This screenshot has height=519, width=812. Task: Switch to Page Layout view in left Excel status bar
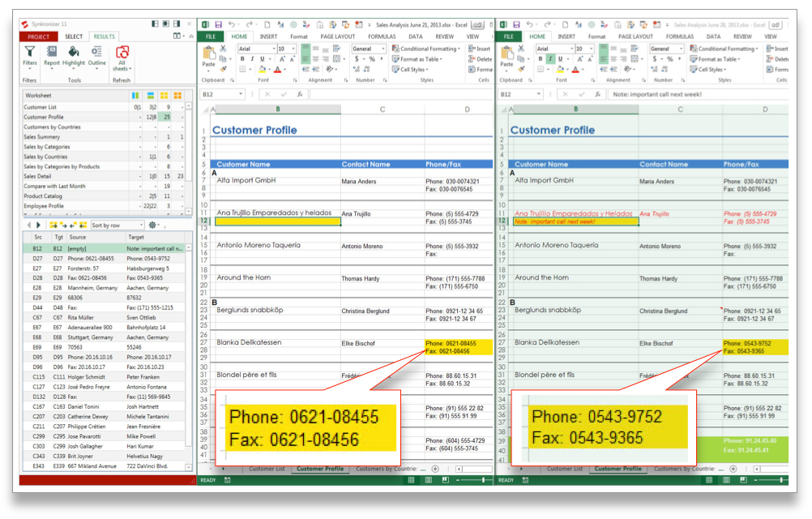428,480
